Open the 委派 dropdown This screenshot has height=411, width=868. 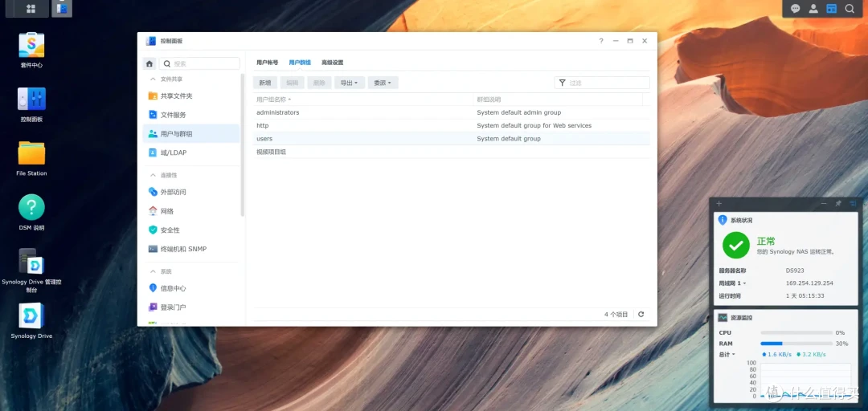click(383, 83)
